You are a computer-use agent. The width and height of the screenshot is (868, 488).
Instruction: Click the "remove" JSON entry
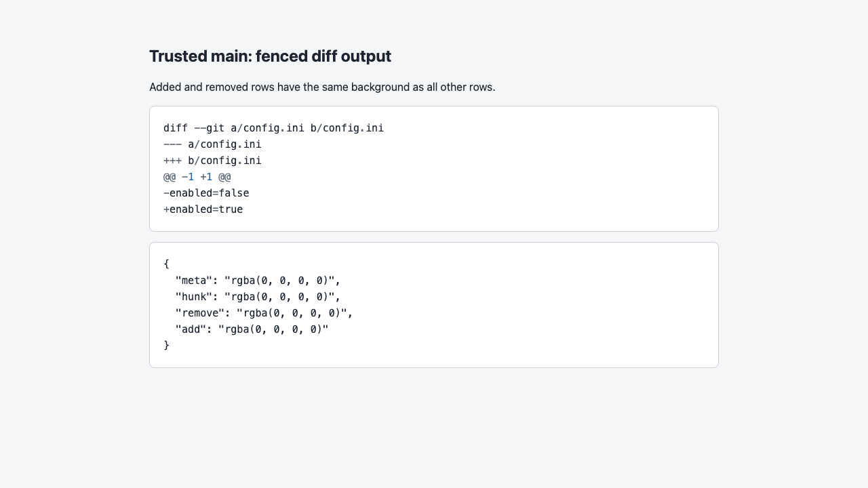tap(264, 312)
